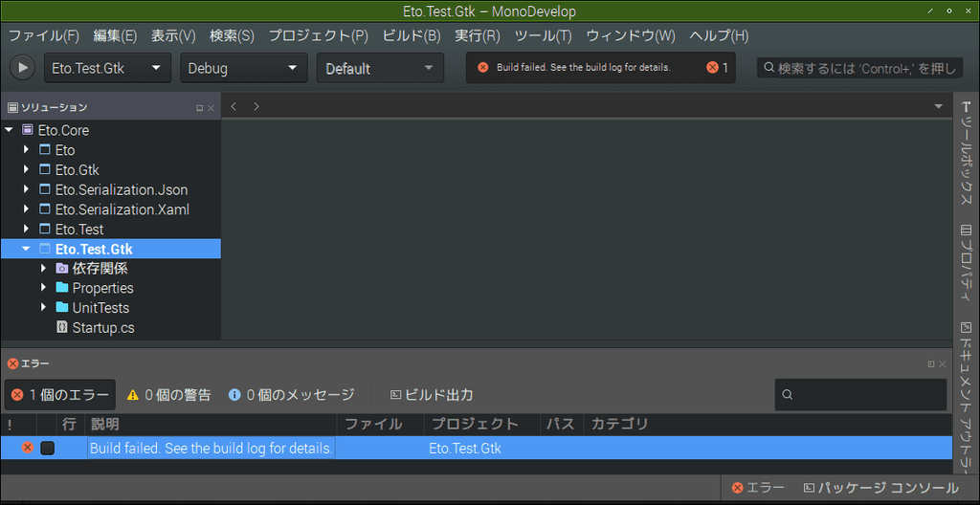The width and height of the screenshot is (980, 505).
Task: Open the 実行(R) menu
Action: coord(478,35)
